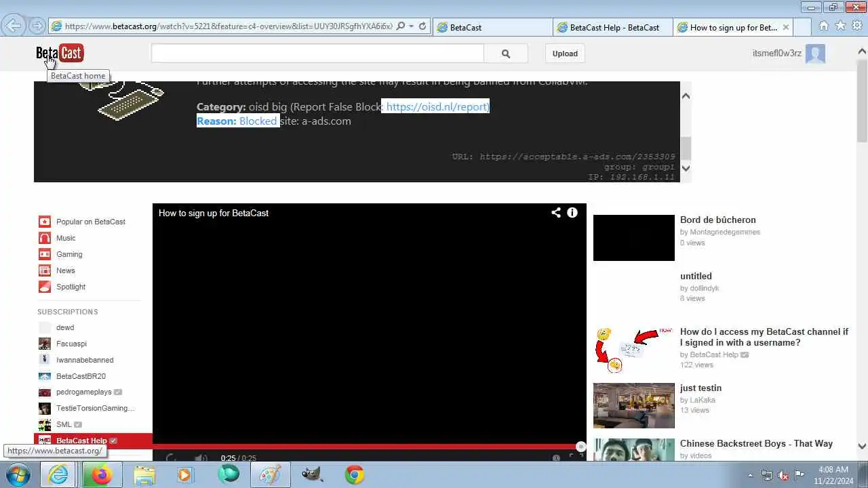The image size is (868, 488).
Task: Open the untitled video title
Action: (696, 276)
